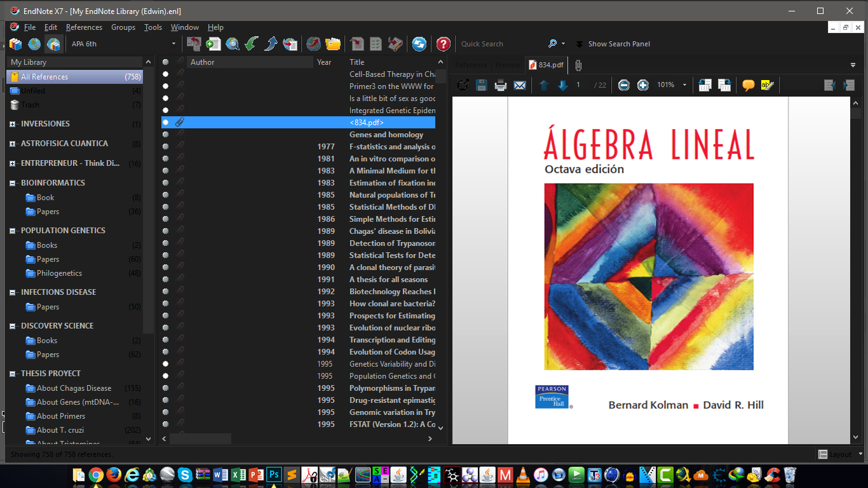Sort references by the Author column
868x488 pixels.
[250, 62]
